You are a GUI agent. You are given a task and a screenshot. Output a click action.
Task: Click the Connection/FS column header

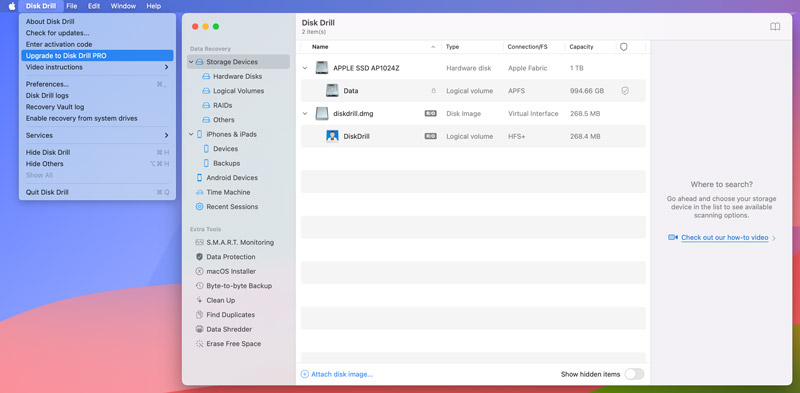528,47
